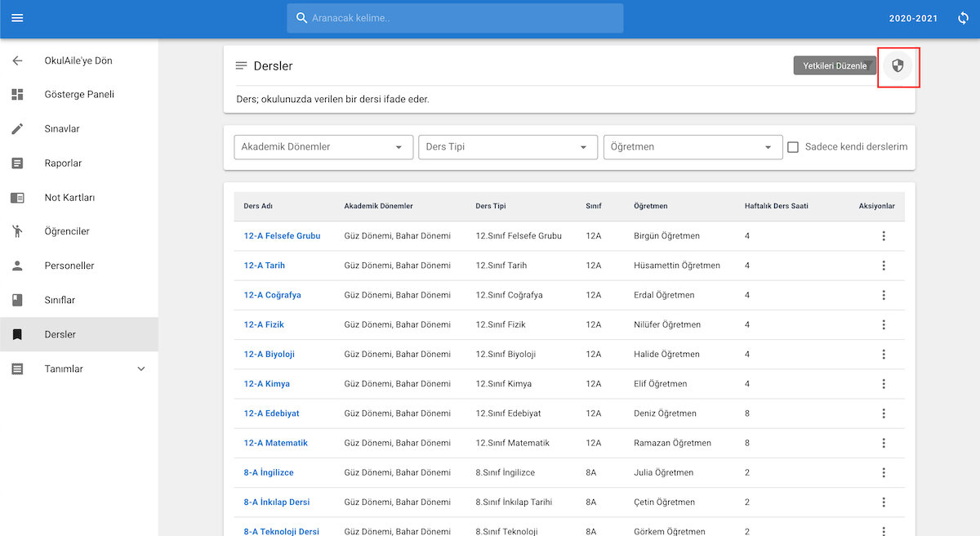Open the 12-A Matematik course link

point(276,443)
